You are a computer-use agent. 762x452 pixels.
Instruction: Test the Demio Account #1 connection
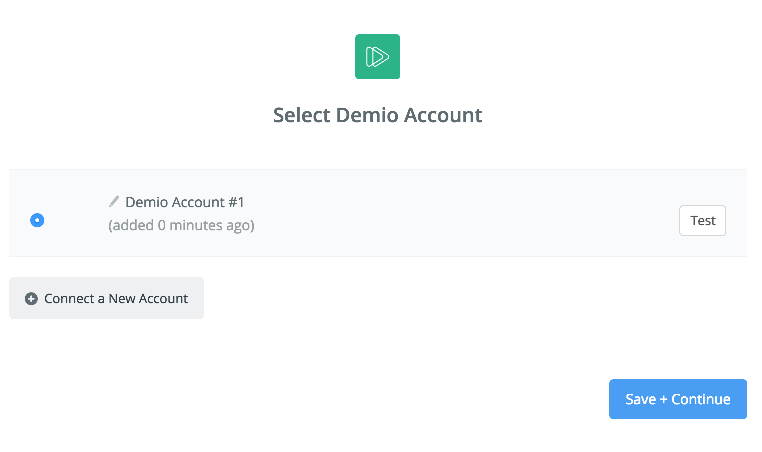pos(702,221)
